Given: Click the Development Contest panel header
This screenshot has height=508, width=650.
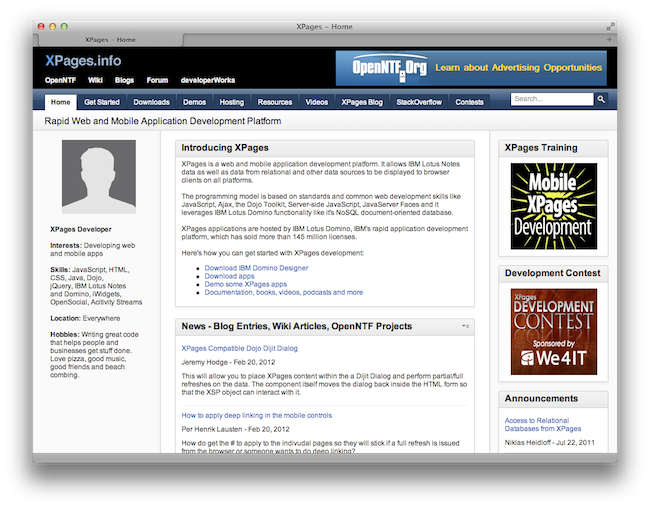Looking at the screenshot, I should click(553, 273).
